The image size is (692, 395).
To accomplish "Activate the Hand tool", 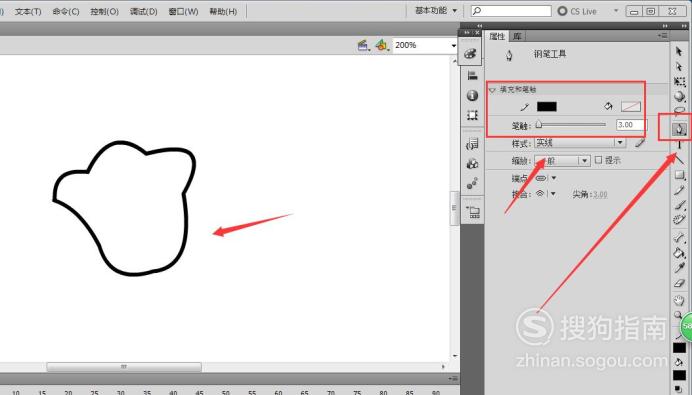I will 679,300.
